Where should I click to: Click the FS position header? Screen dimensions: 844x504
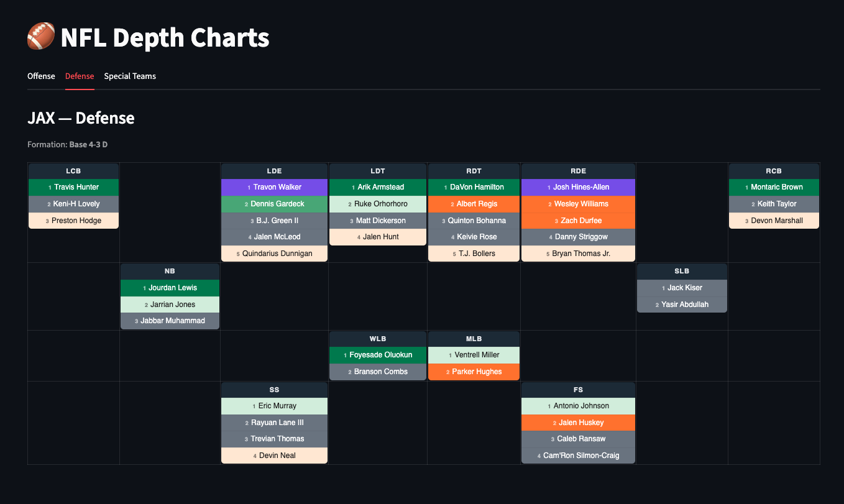(x=578, y=390)
